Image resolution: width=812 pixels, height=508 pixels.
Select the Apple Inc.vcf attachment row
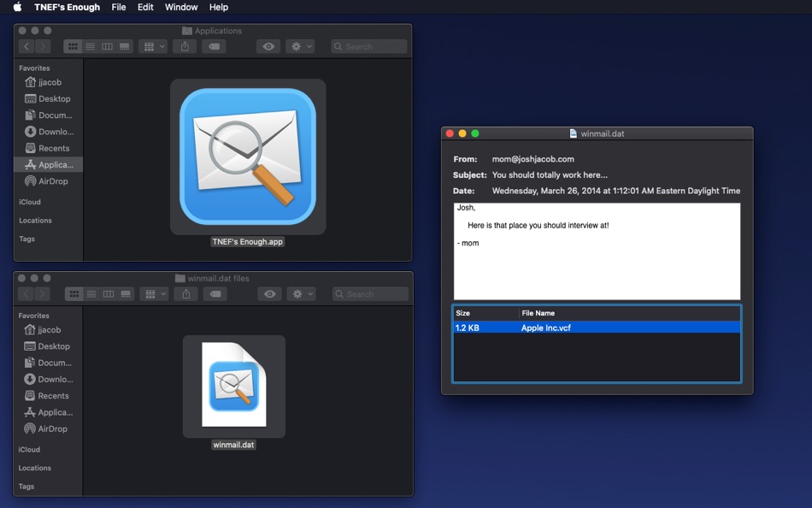(x=597, y=328)
